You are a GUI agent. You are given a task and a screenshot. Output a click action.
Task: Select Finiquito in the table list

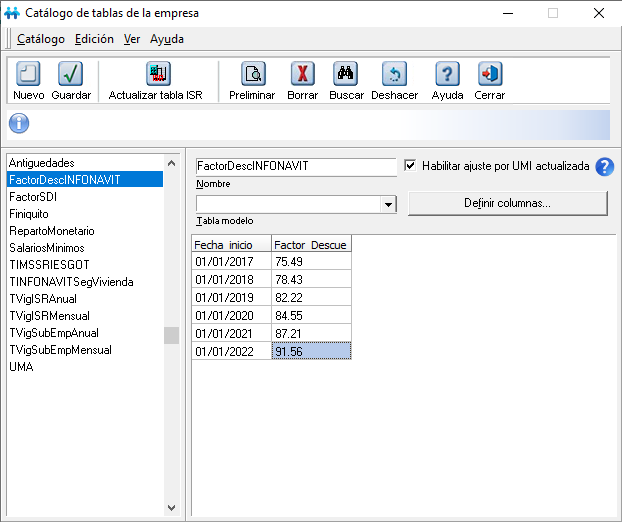(85, 214)
